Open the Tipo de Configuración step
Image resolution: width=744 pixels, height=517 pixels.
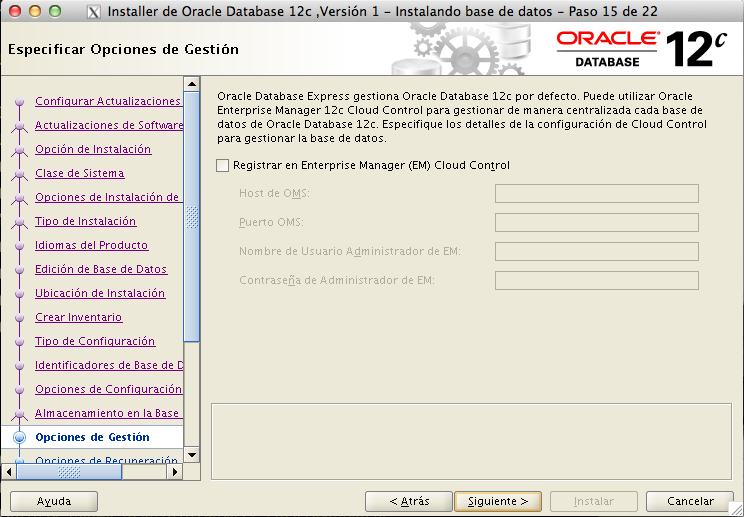click(x=95, y=341)
